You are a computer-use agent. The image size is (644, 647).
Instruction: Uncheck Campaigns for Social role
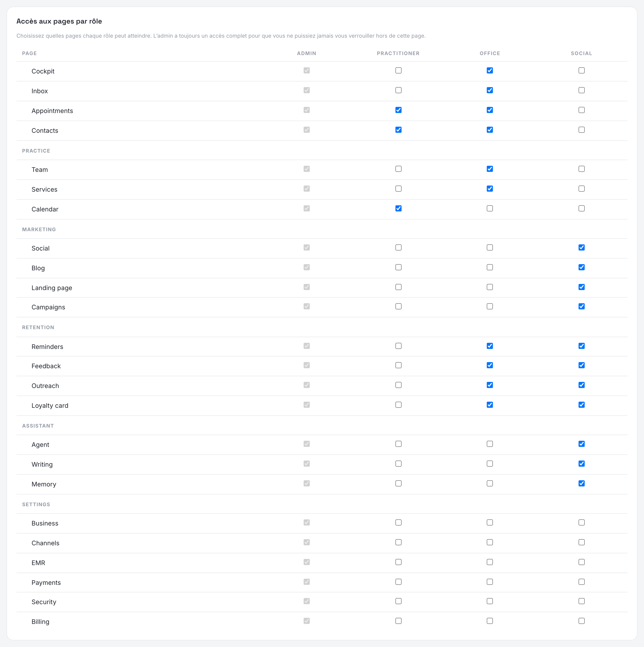coord(581,306)
